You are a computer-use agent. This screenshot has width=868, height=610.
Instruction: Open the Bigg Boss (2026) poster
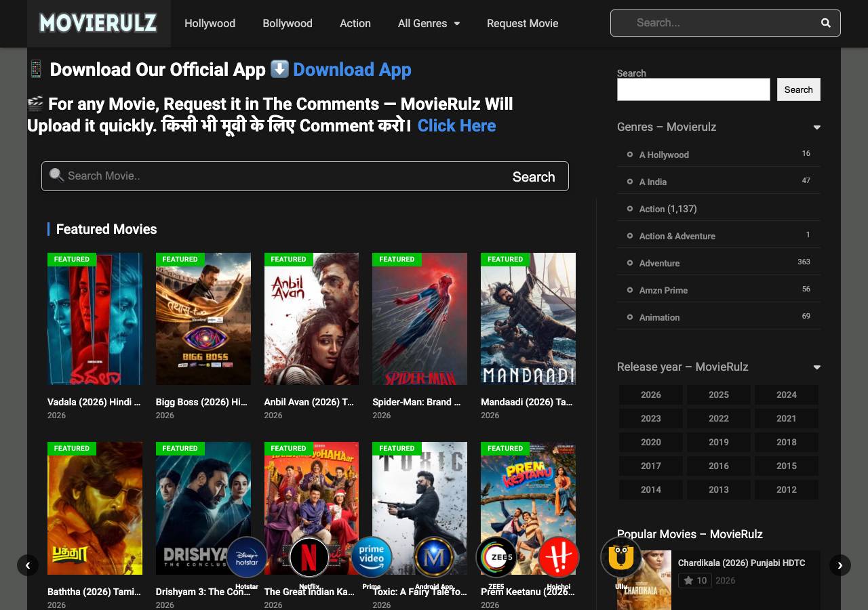click(203, 319)
